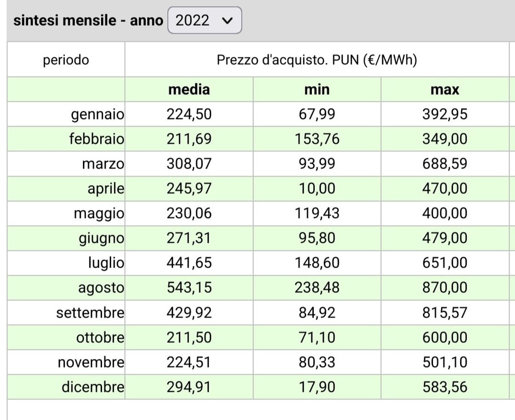Click agosto media value 543,15
This screenshot has height=420, width=515.
point(189,287)
